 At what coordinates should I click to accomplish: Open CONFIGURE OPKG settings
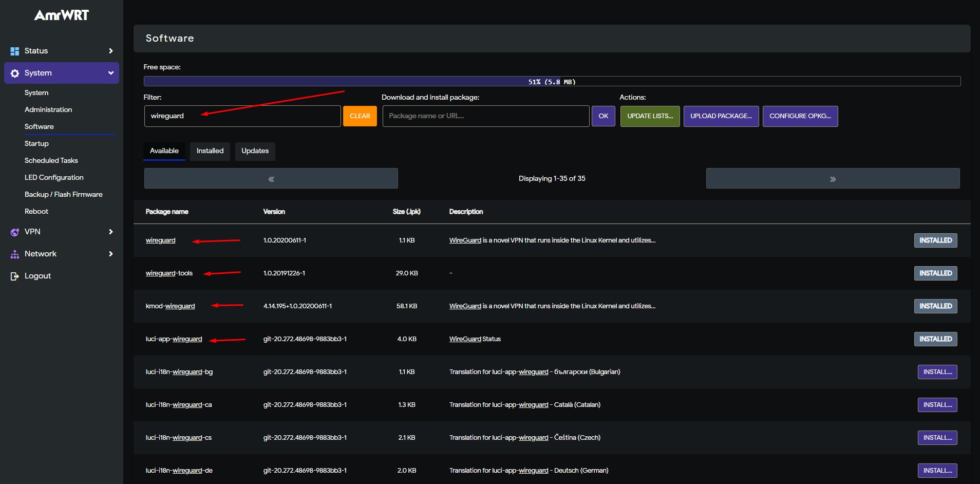(x=800, y=116)
